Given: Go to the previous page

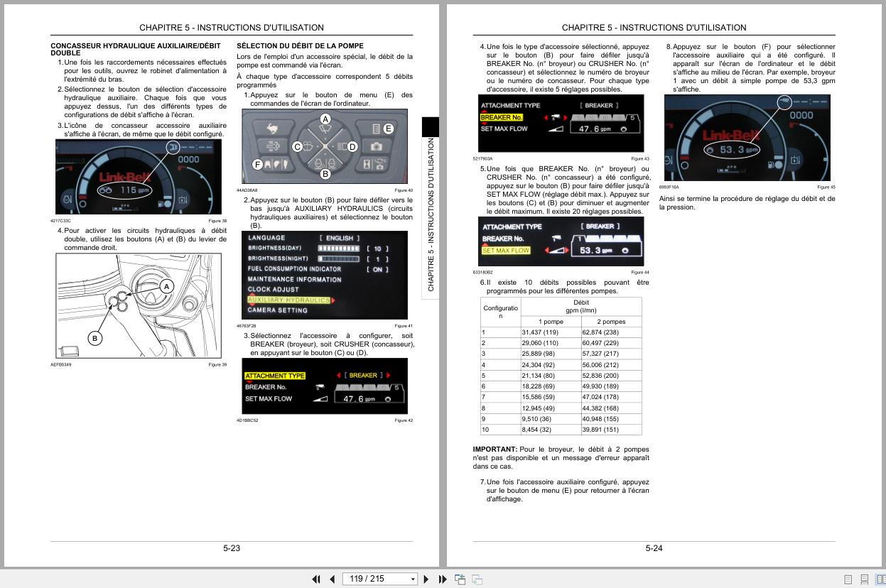Looking at the screenshot, I should coord(332,579).
